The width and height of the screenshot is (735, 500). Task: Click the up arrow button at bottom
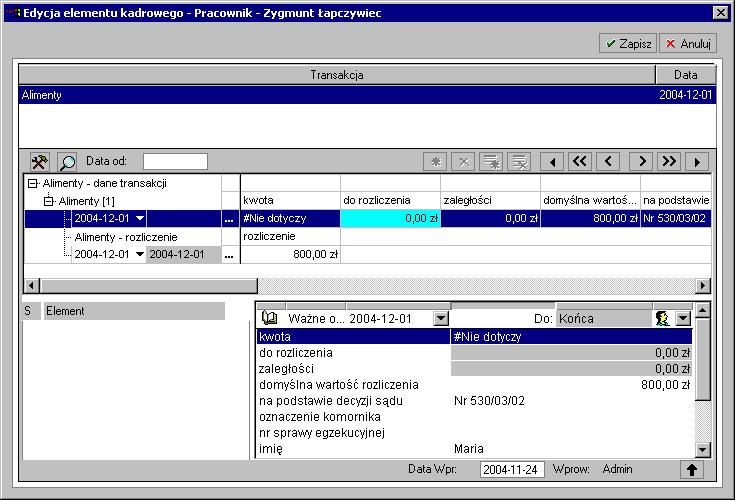coord(692,470)
